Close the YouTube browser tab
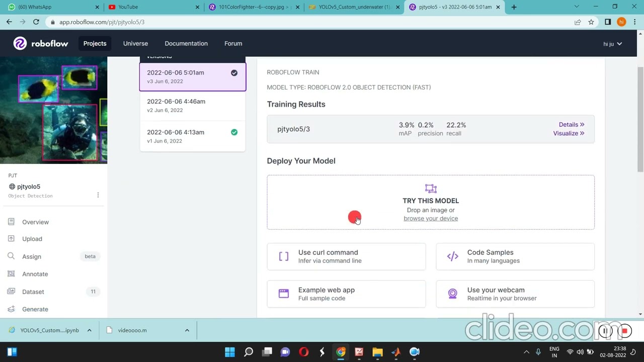The width and height of the screenshot is (644, 362). (x=197, y=7)
